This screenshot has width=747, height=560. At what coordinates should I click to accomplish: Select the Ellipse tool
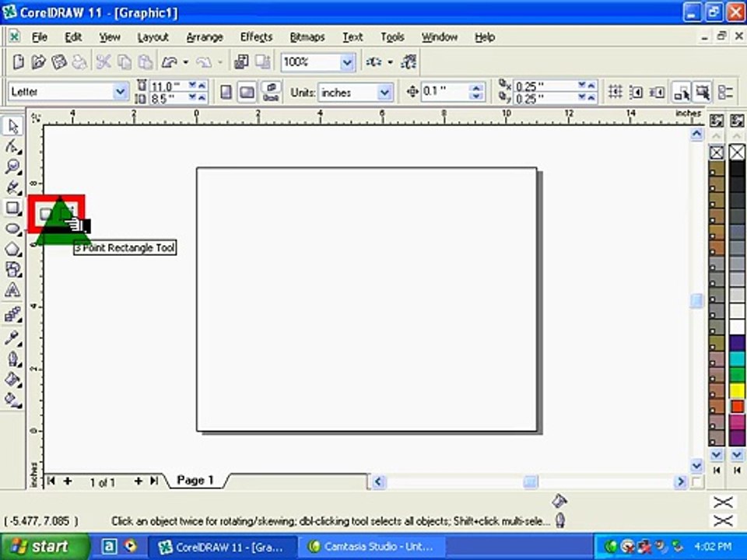coord(13,229)
